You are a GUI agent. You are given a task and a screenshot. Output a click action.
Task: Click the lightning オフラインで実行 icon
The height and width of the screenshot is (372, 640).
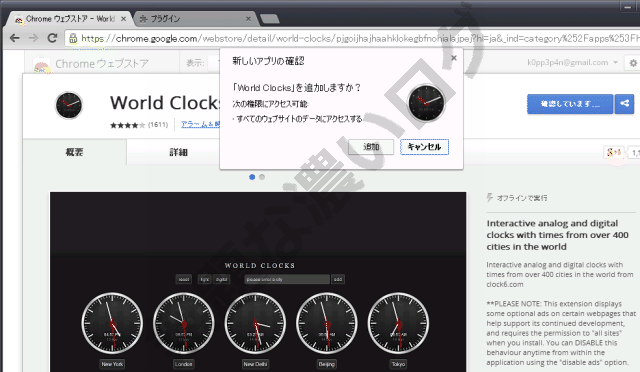490,198
